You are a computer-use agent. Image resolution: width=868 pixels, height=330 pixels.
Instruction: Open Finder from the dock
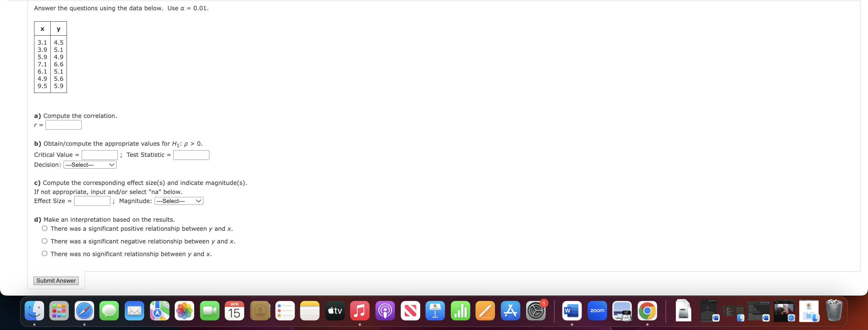(34, 310)
